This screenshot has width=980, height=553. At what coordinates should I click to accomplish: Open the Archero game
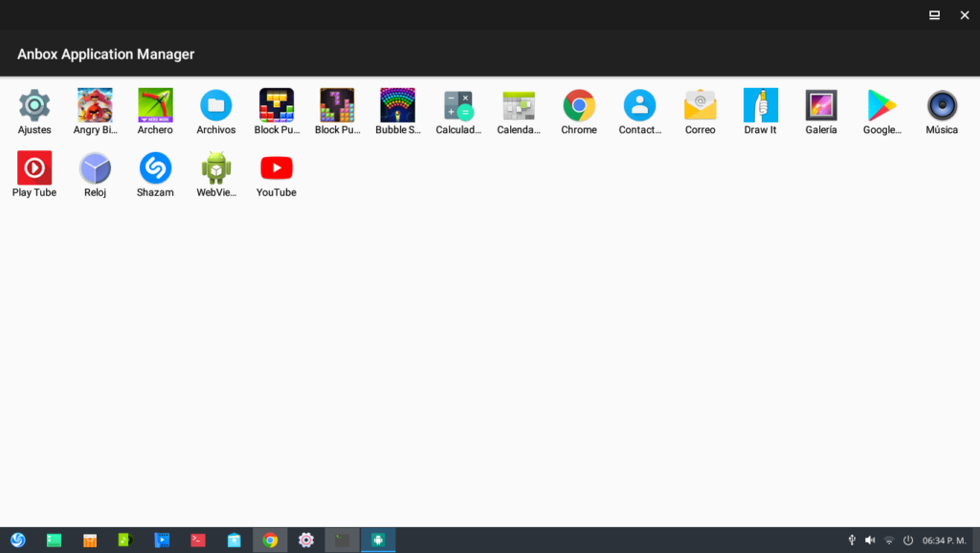pos(155,106)
